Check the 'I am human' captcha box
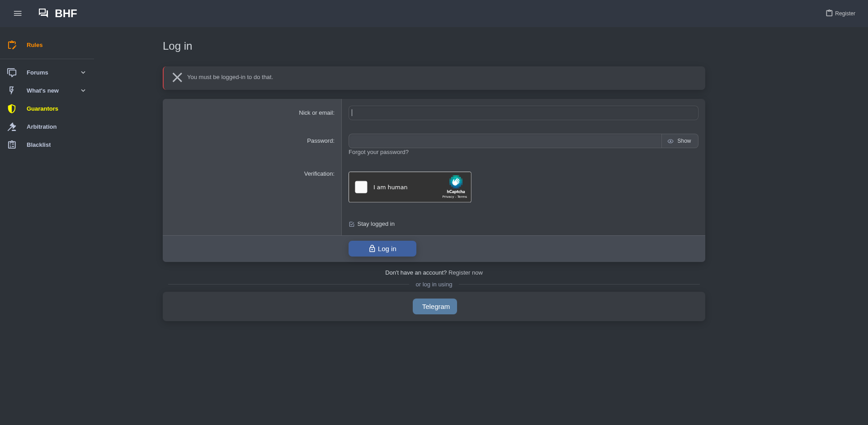The height and width of the screenshot is (425, 868). coord(361,187)
